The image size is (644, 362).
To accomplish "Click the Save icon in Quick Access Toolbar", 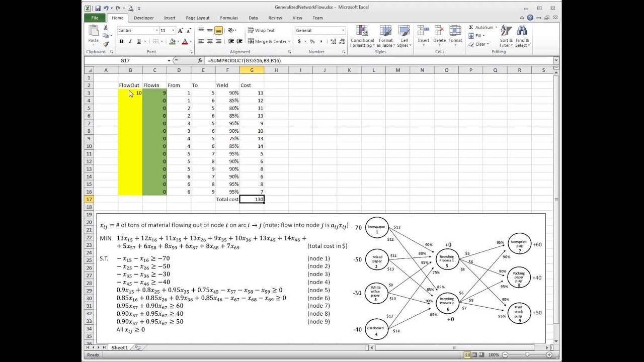I will (x=97, y=8).
